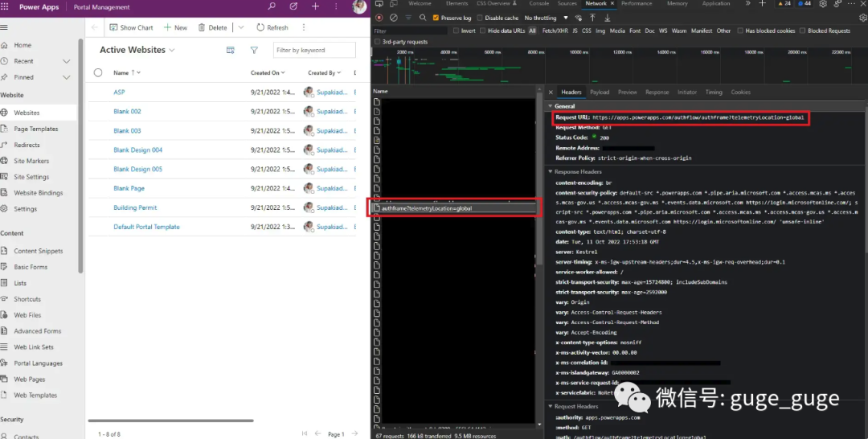
Task: Click the add tab plus in DevTools
Action: click(762, 3)
